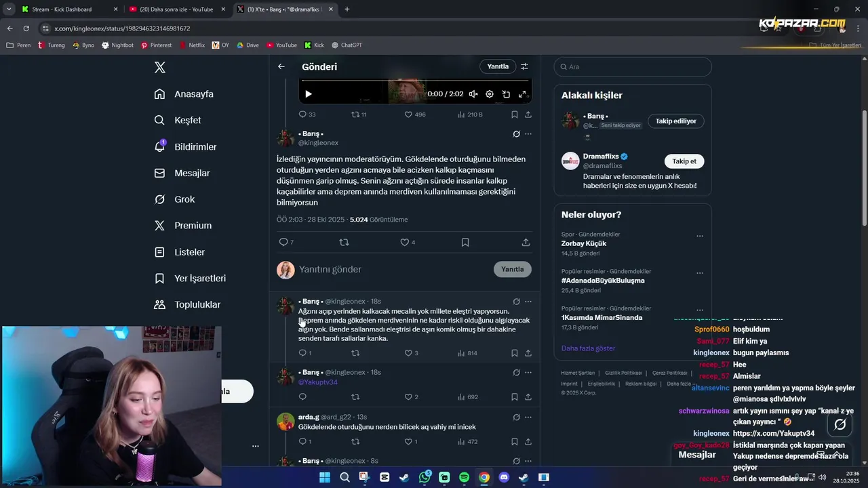Mute the video volume
The width and height of the screenshot is (868, 488).
pyautogui.click(x=473, y=94)
